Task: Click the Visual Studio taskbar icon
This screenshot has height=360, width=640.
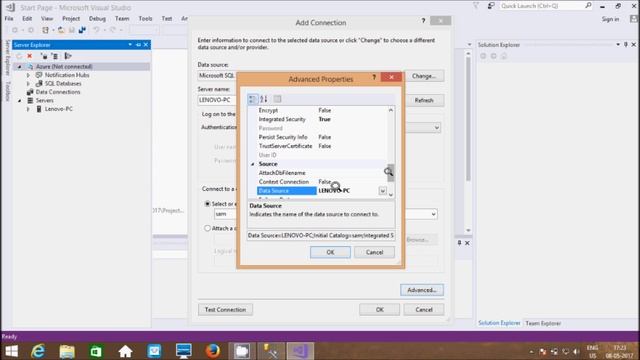Action: pos(300,351)
